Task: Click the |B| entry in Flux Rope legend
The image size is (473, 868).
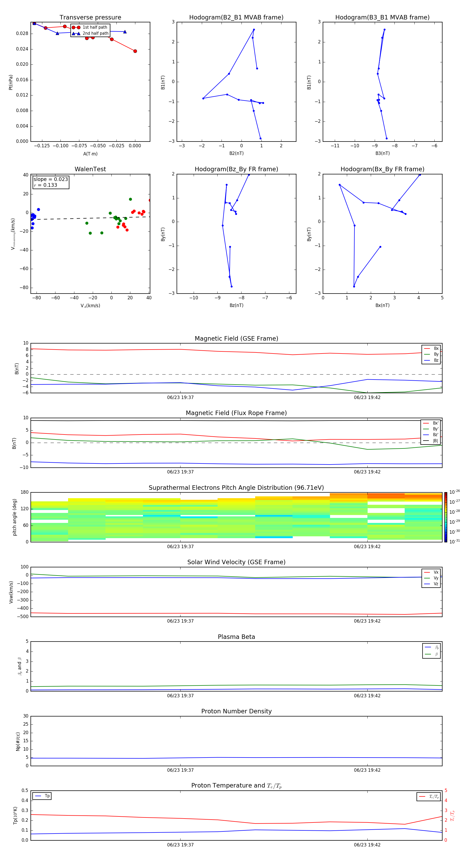Action: click(x=431, y=441)
